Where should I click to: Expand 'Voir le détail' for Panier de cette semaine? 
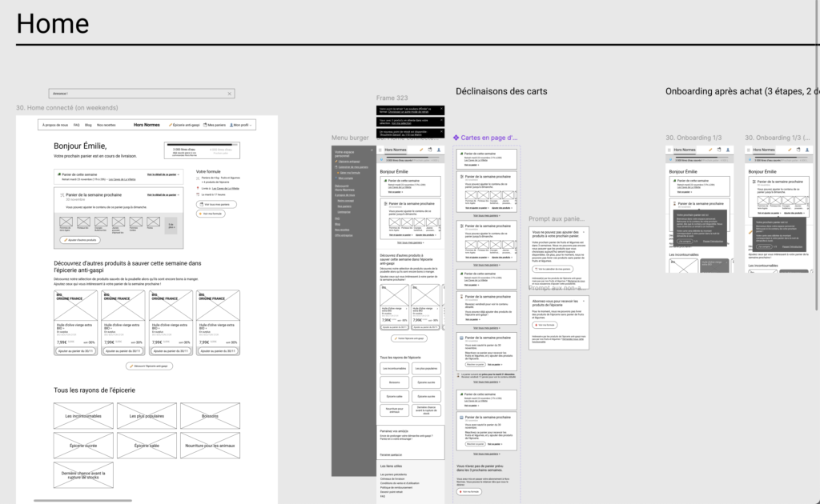(x=163, y=174)
